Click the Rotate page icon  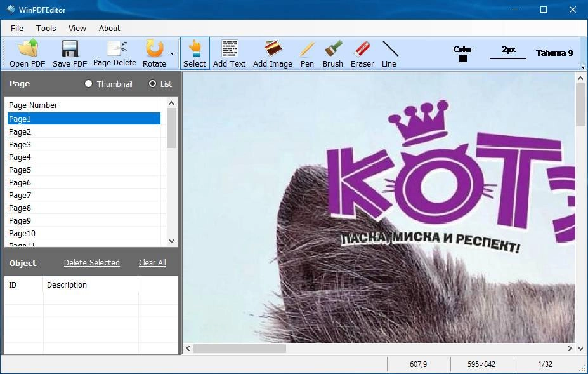coord(155,49)
